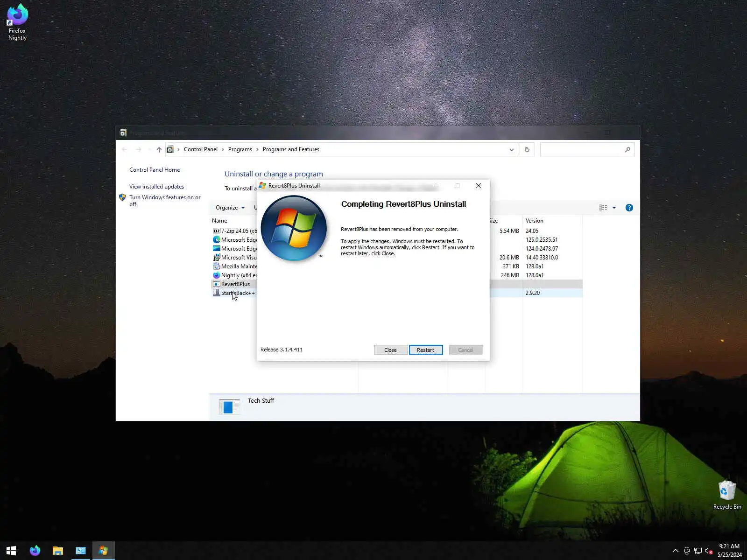Click the address bar Control Panel icon
Screen dimensions: 747x560
tap(170, 149)
